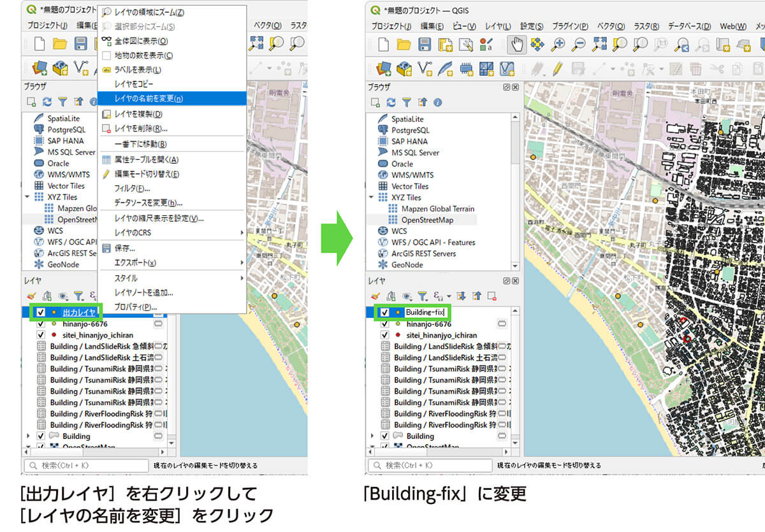Click the Zoom In magnifier tool
Screen dimensions: 765x532
pos(558,44)
